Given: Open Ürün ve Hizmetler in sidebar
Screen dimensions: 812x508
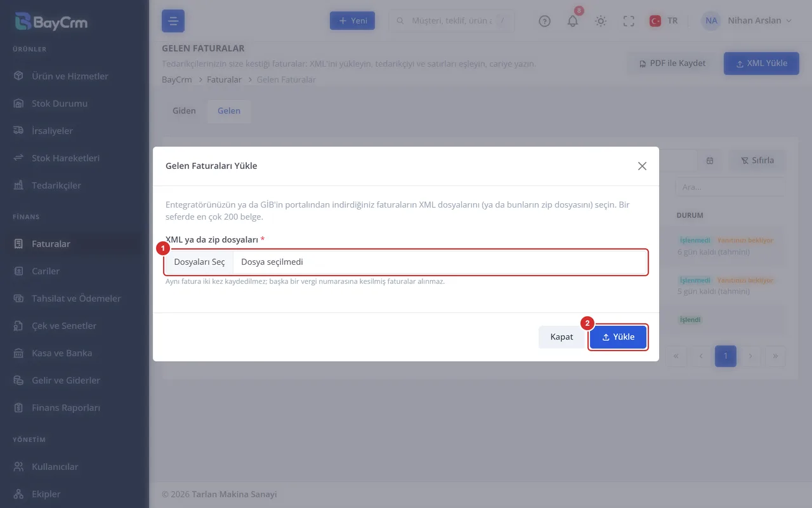Looking at the screenshot, I should tap(70, 76).
